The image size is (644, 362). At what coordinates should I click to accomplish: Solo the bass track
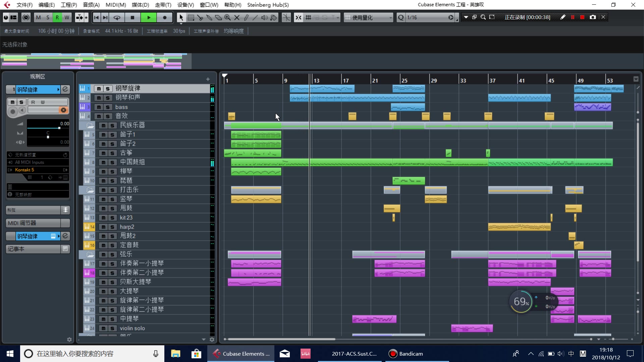pyautogui.click(x=107, y=107)
